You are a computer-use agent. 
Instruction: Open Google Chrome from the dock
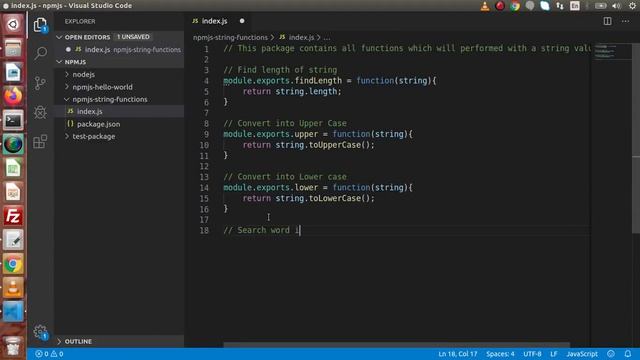click(x=13, y=264)
